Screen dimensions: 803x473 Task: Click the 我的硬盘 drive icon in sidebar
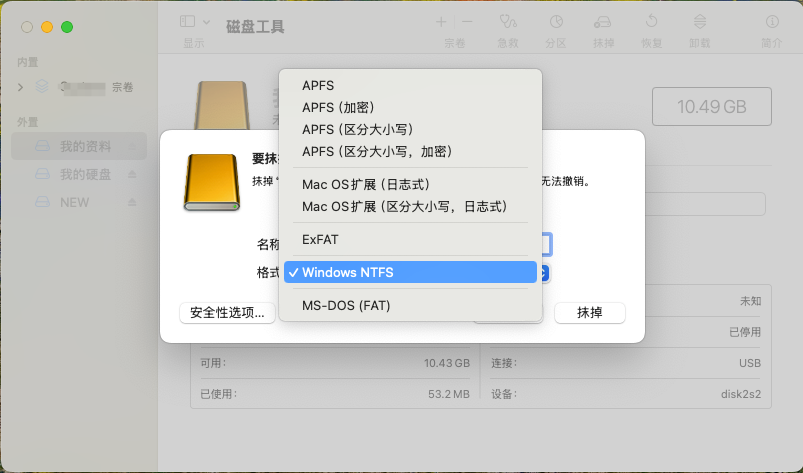pos(43,175)
